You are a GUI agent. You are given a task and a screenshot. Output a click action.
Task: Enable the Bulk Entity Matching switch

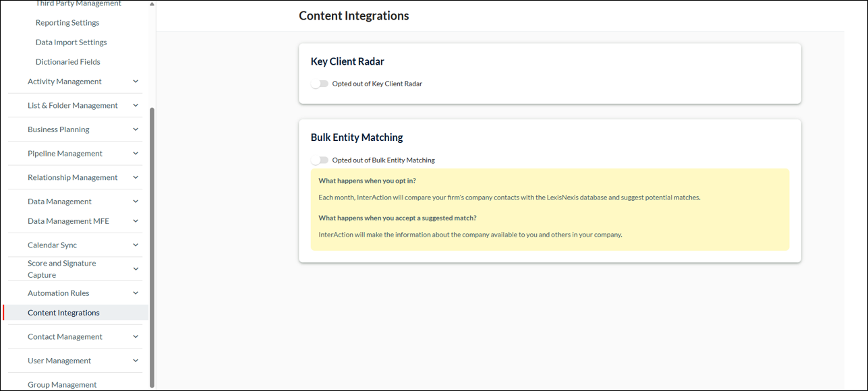(x=320, y=160)
